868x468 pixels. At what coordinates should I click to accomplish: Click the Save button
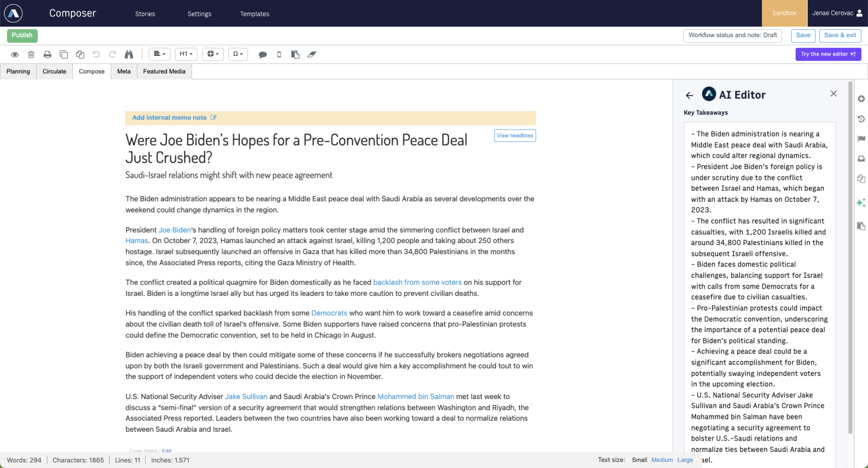point(803,35)
